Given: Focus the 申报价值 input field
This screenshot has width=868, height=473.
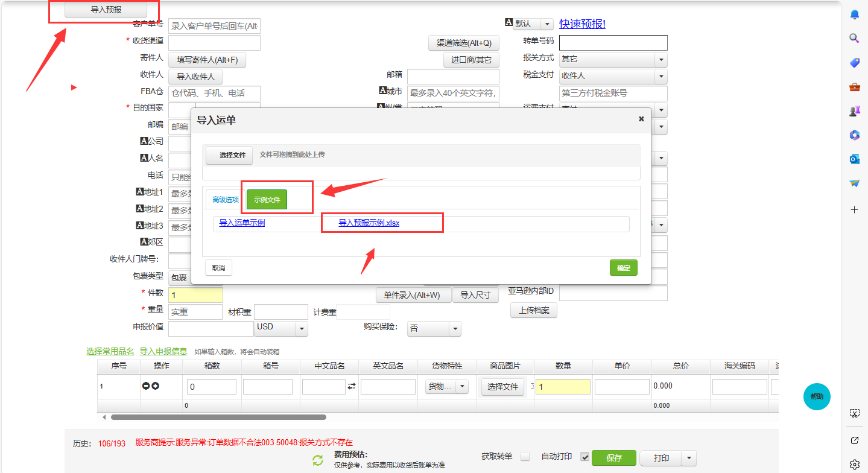Looking at the screenshot, I should pos(211,328).
